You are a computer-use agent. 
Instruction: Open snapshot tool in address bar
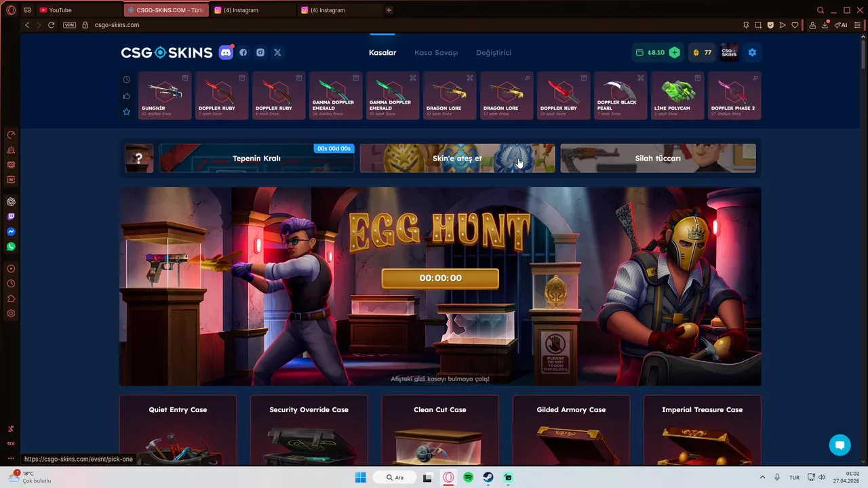pos(758,25)
